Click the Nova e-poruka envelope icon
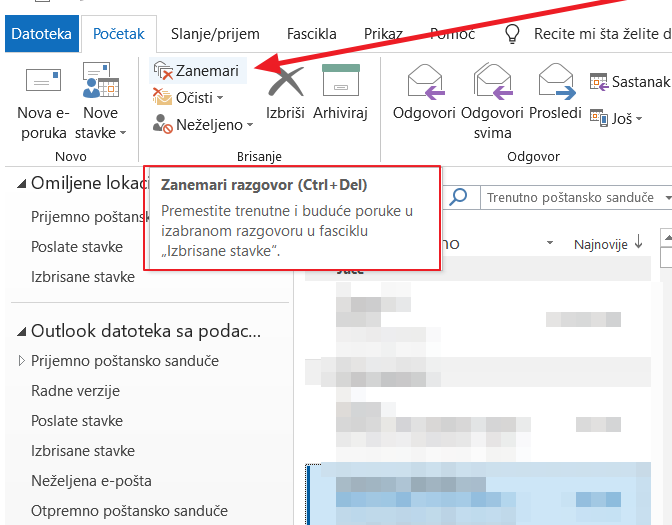Image resolution: width=672 pixels, height=525 pixels. [x=43, y=81]
